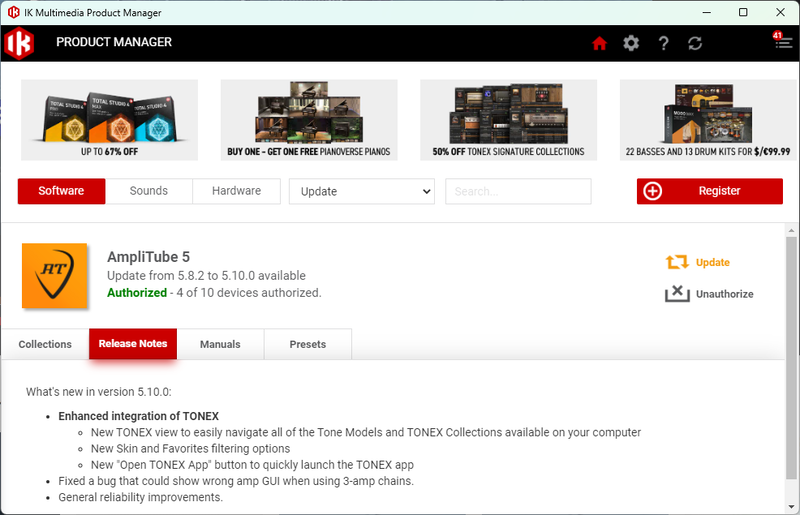Click 'Enhanced integration of TONEX' heading
The image size is (800, 515).
coord(138,416)
